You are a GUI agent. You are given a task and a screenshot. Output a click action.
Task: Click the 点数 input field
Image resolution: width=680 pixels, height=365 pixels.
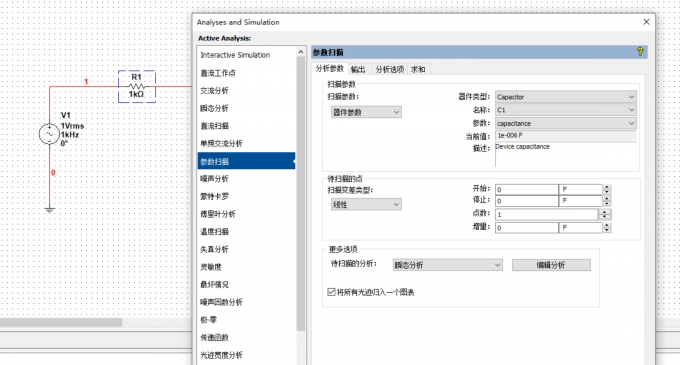(x=546, y=214)
